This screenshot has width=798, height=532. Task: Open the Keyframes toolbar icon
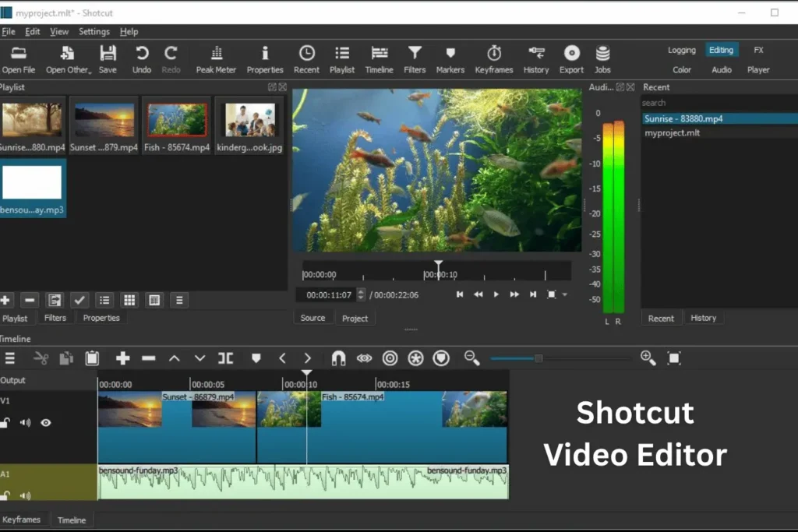[x=494, y=59]
